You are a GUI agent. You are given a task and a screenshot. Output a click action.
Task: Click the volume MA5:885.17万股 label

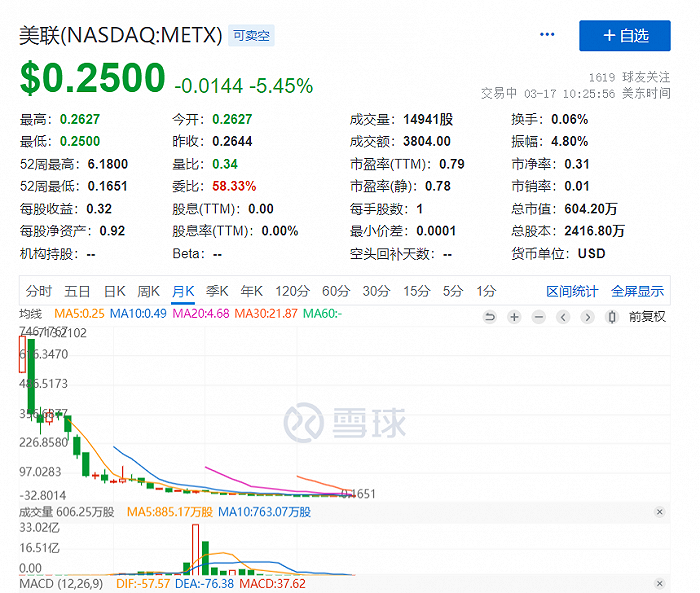point(170,512)
